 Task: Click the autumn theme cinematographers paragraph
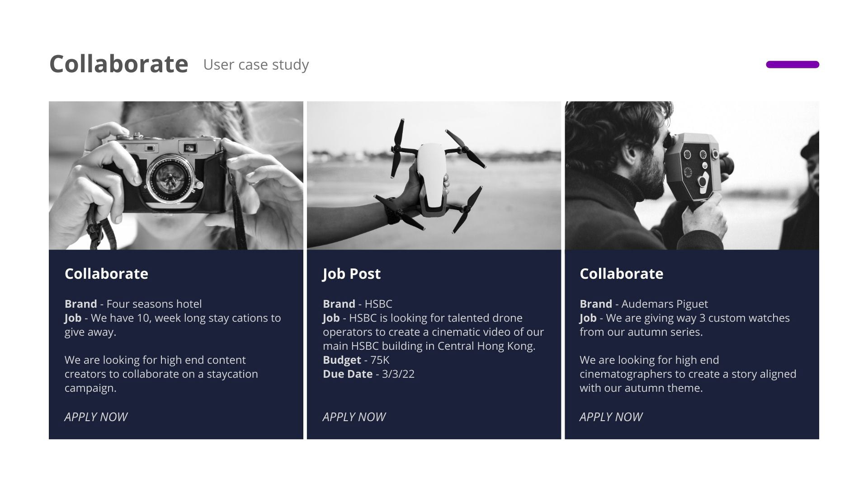coord(688,374)
